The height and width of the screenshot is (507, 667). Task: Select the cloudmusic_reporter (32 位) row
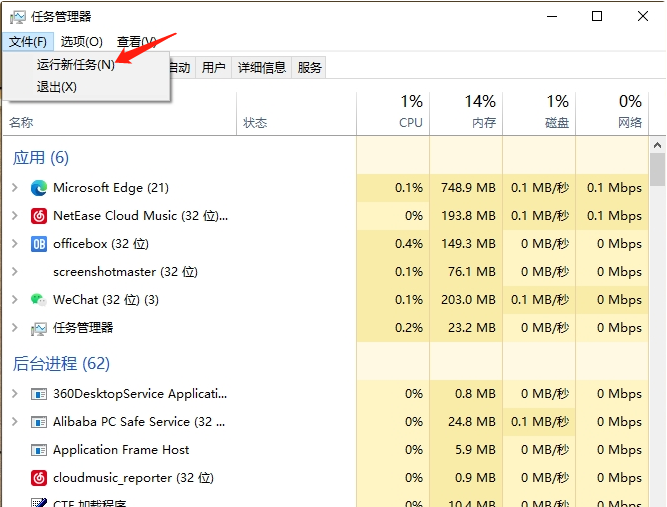click(x=326, y=478)
